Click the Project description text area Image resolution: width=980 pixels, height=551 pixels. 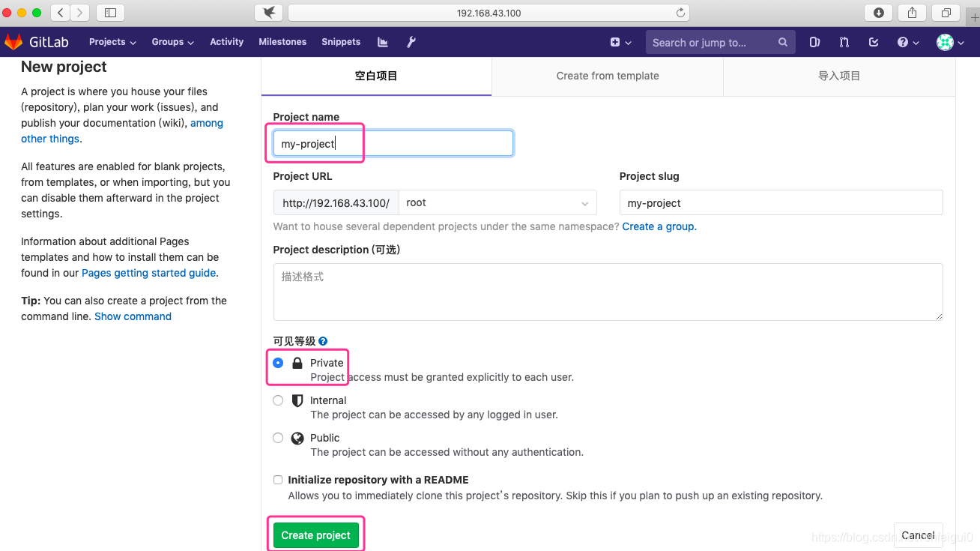pyautogui.click(x=608, y=292)
